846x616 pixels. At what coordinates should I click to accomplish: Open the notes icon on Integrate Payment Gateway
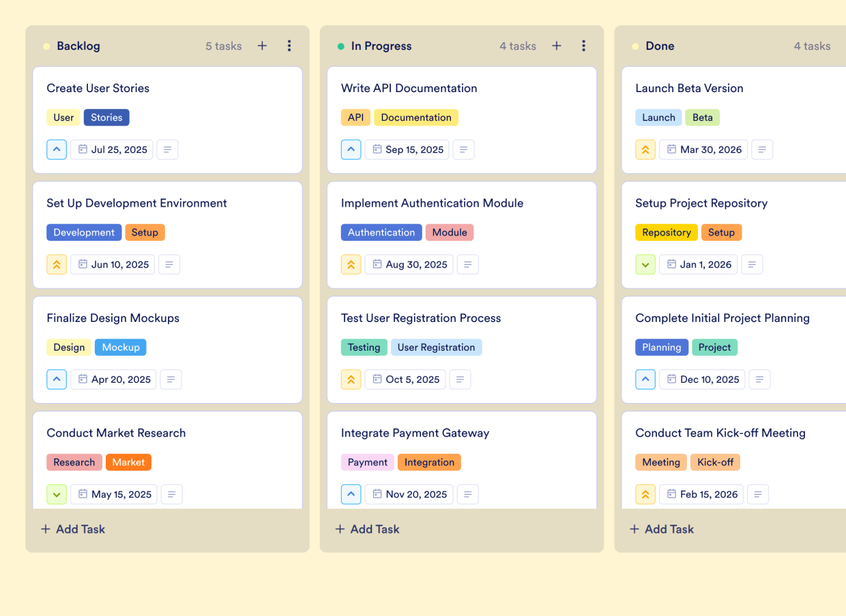tap(467, 494)
